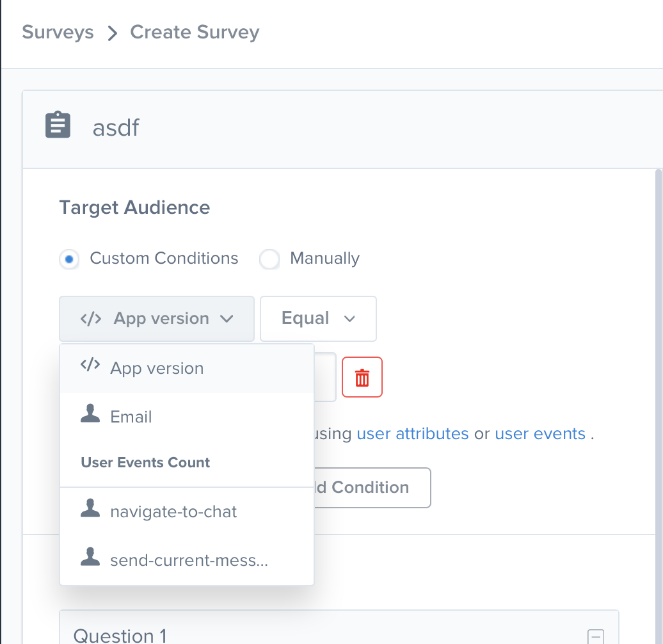The image size is (663, 644).
Task: Click the code icon in App version list option
Action: click(x=90, y=366)
